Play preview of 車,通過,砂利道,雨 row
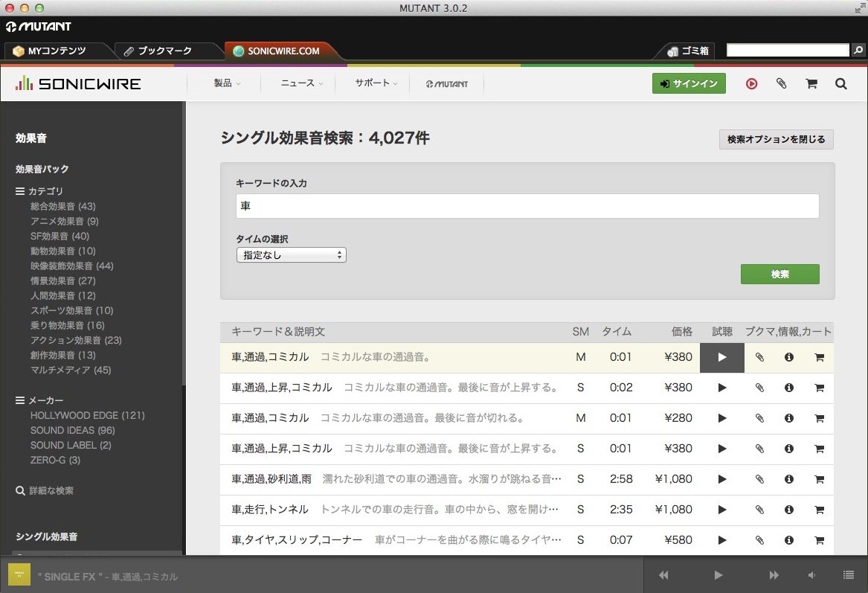Viewport: 868px width, 593px height. point(722,479)
